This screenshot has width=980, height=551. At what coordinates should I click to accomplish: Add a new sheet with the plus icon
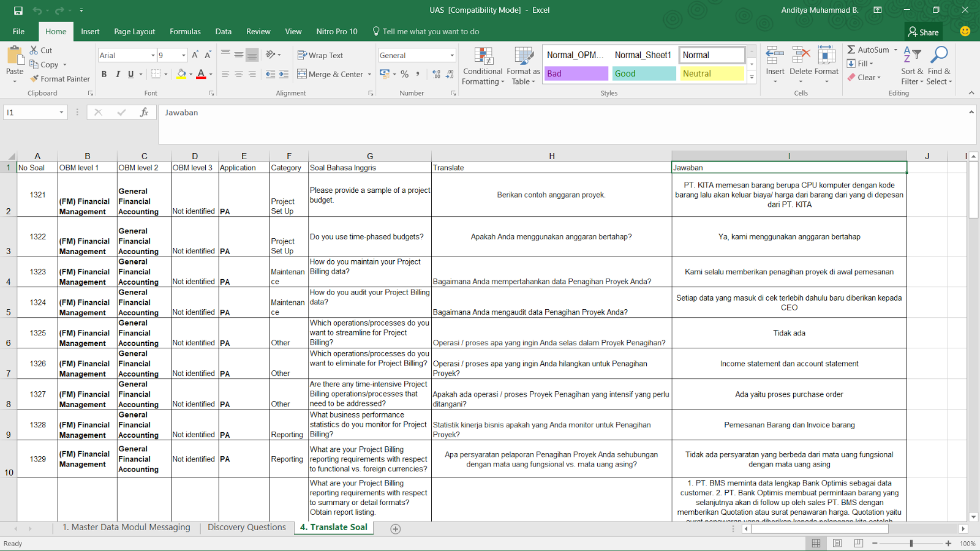pos(396,529)
